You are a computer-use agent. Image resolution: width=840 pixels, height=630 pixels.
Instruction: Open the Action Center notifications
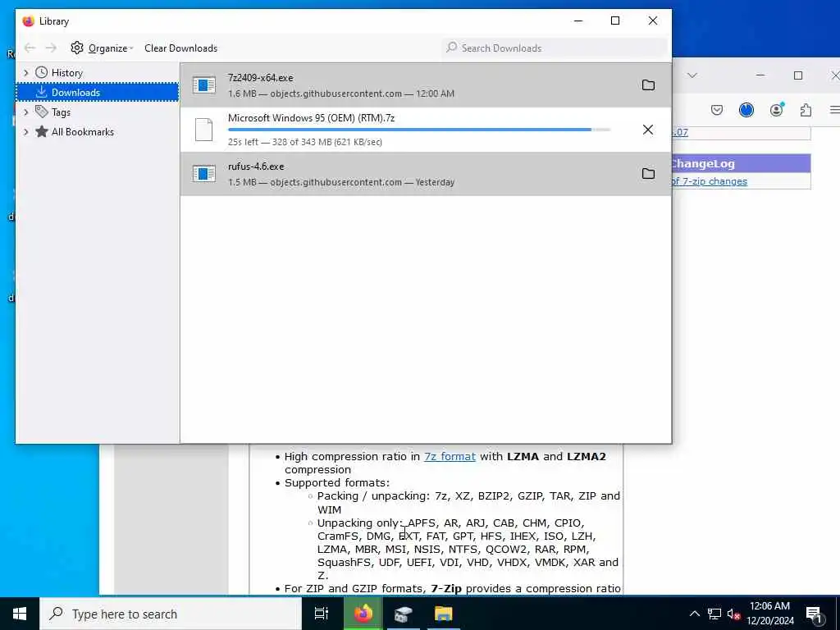815,614
